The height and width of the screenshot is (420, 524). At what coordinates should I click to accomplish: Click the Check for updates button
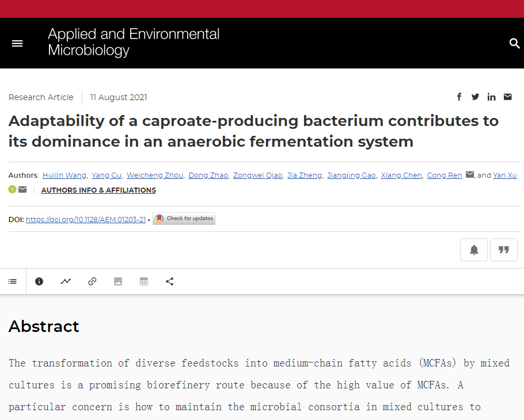pyautogui.click(x=184, y=219)
